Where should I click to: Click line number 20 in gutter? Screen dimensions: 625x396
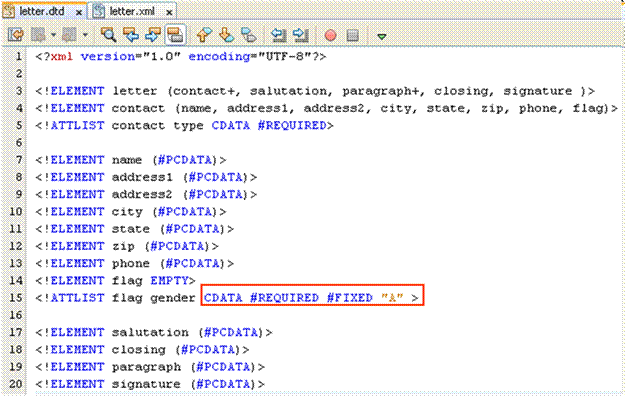(16, 384)
